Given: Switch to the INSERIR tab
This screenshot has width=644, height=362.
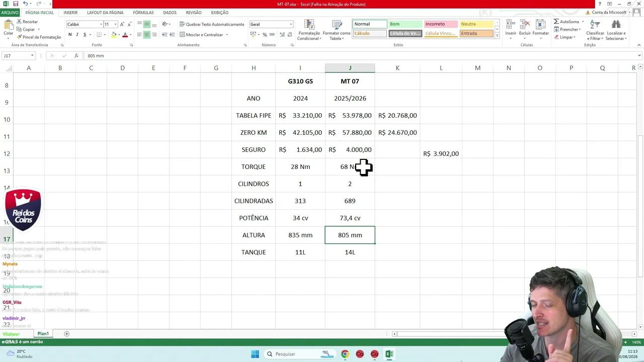Looking at the screenshot, I should coord(70,13).
